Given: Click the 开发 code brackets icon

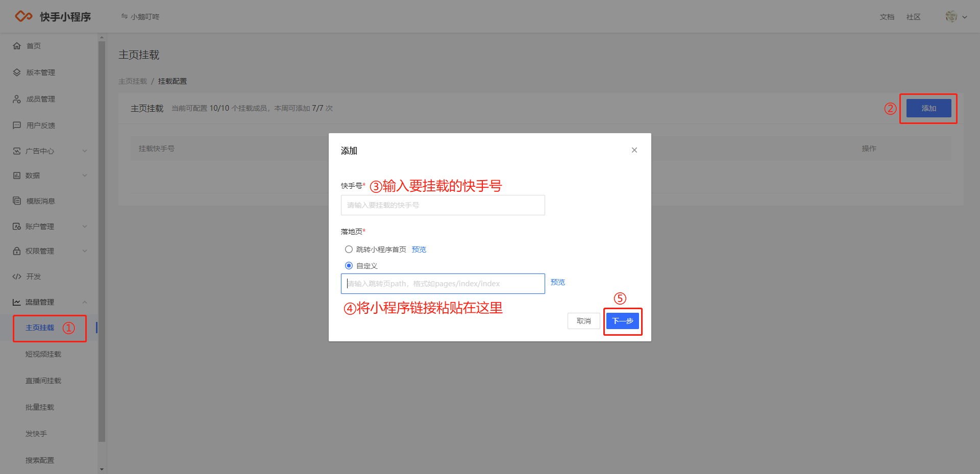Looking at the screenshot, I should coord(17,277).
